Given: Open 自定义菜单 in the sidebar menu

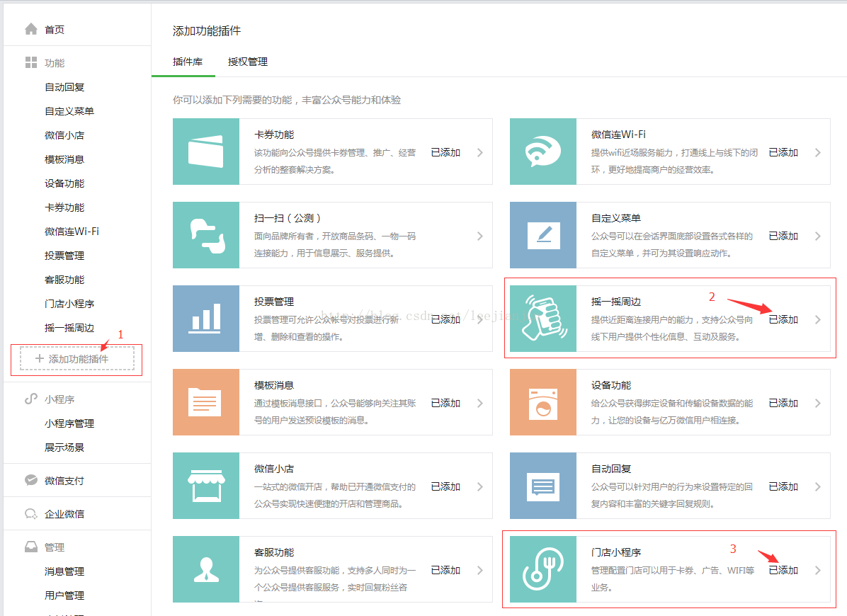Looking at the screenshot, I should click(x=69, y=111).
